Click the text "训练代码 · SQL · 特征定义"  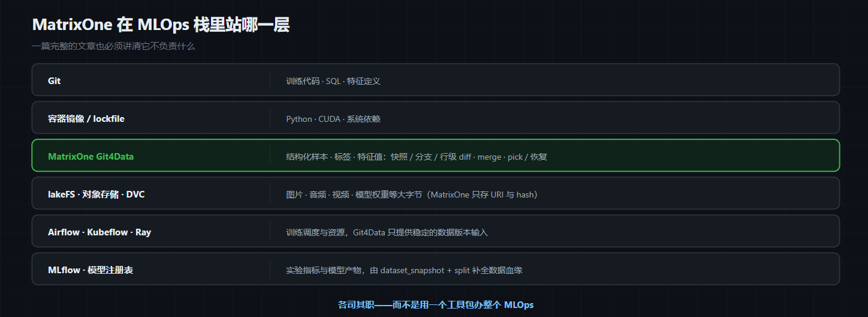coord(333,81)
